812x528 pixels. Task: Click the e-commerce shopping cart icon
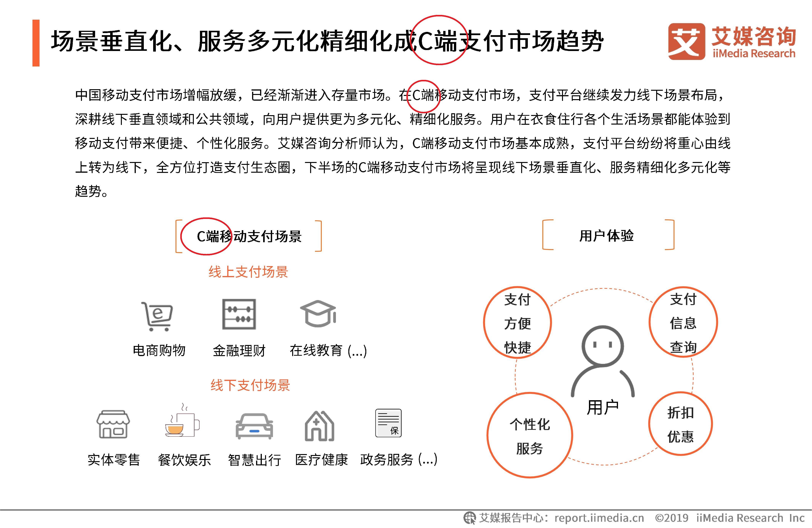point(157,316)
